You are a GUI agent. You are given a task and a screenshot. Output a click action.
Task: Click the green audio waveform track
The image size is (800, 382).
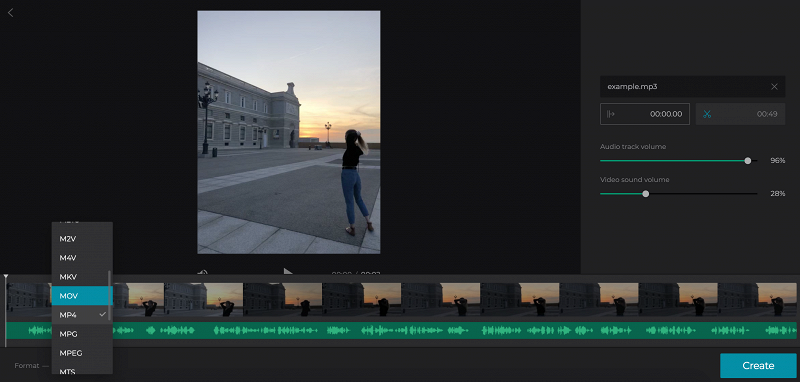[401, 330]
